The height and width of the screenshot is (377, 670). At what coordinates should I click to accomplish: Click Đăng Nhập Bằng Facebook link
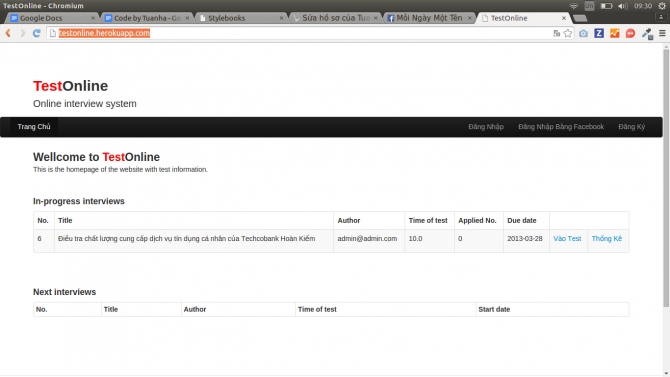[x=561, y=127]
